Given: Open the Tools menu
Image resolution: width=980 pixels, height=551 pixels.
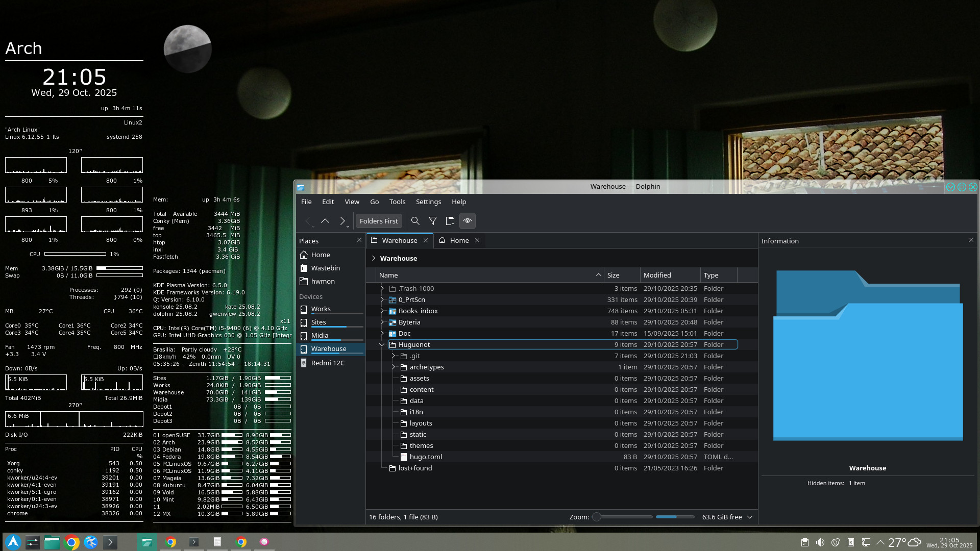Looking at the screenshot, I should tap(397, 202).
